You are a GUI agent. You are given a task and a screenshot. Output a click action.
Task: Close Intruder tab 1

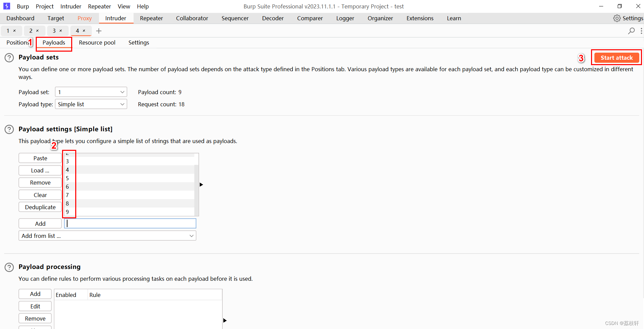click(15, 31)
